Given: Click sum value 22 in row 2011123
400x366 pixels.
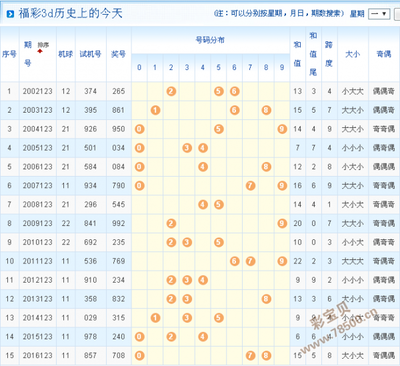Looking at the screenshot, I should (x=298, y=261).
